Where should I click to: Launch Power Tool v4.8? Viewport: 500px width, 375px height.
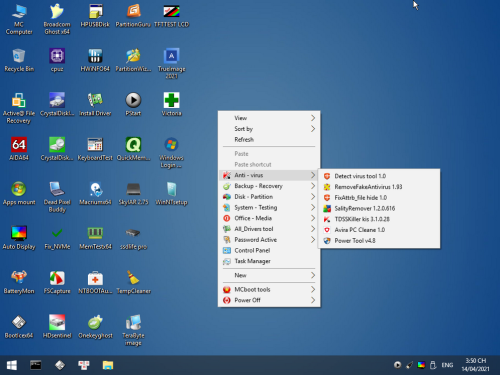[x=379, y=240]
